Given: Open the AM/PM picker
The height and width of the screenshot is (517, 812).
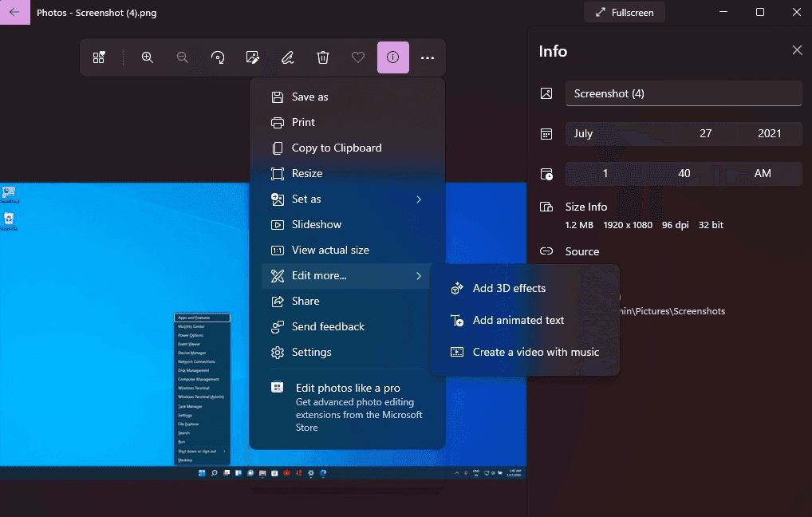Looking at the screenshot, I should coord(763,174).
